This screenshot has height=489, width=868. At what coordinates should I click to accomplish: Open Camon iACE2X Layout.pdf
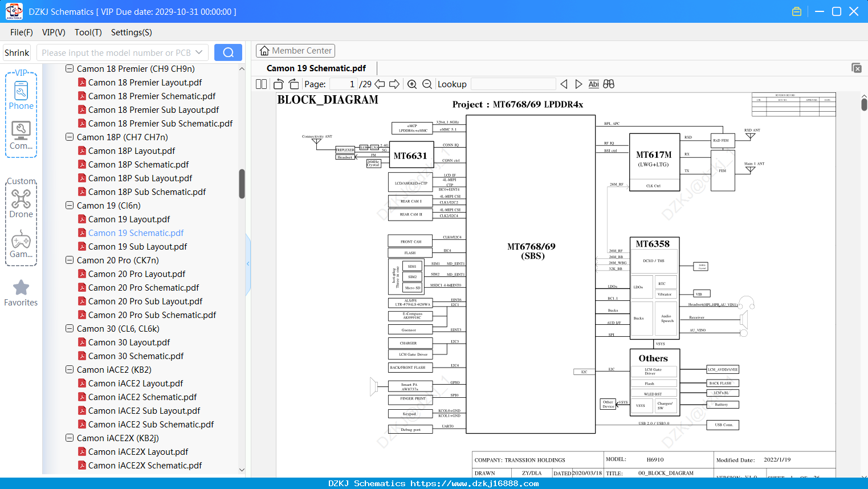point(138,451)
